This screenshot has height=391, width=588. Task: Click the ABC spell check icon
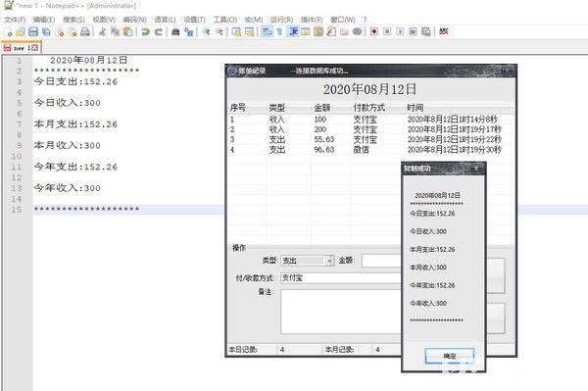click(444, 32)
